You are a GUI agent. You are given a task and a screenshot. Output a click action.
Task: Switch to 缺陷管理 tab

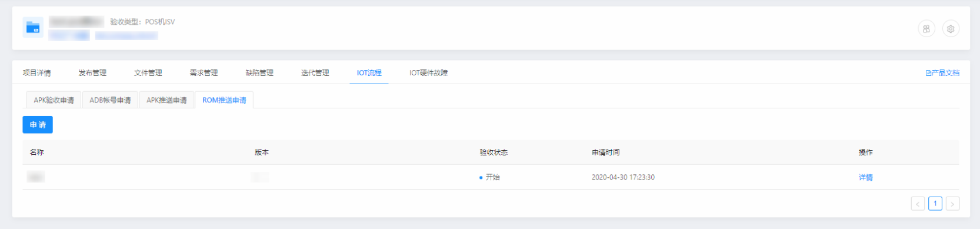pos(259,73)
